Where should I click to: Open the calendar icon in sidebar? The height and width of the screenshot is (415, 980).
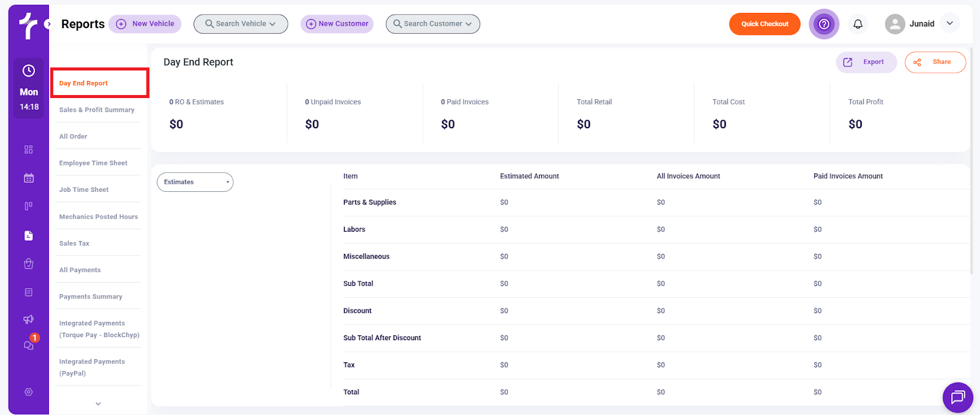point(28,178)
